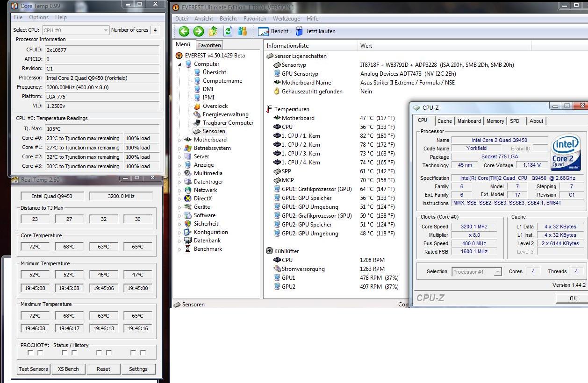
Task: Click the Datenträger drive icon in tree
Action: tap(188, 182)
